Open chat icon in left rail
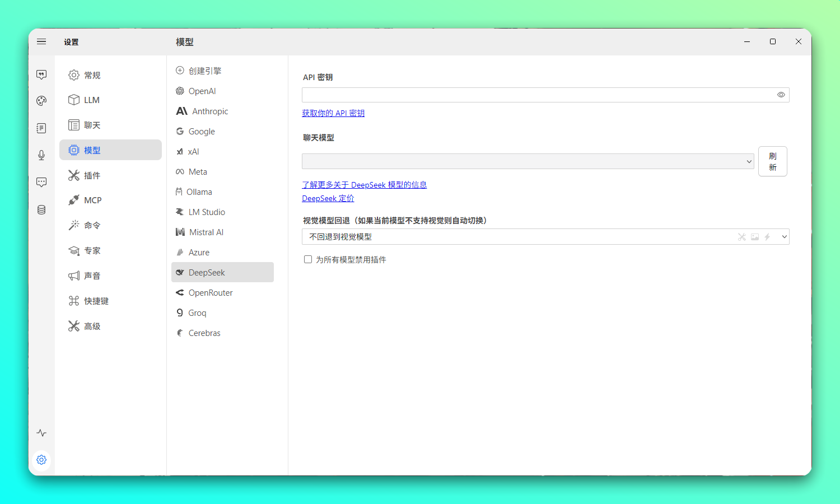This screenshot has width=840, height=504. coord(41,74)
